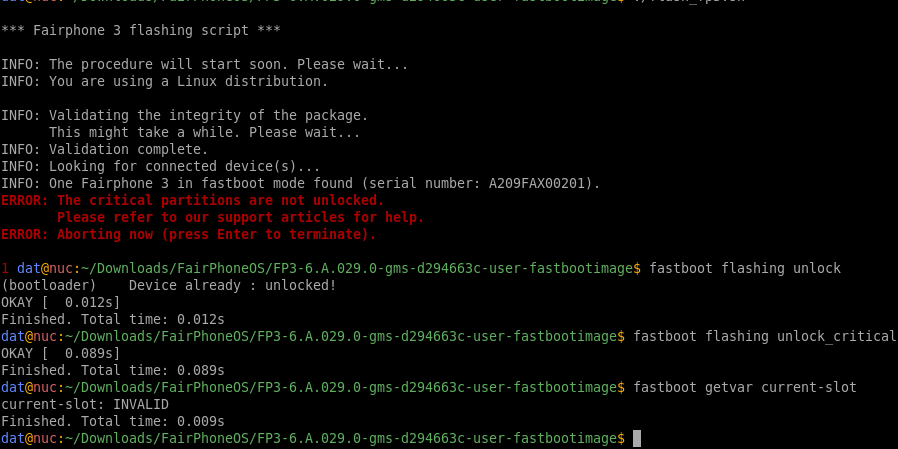
Task: Click the 'fastboot flashing unlock_critical' command
Action: click(x=764, y=336)
